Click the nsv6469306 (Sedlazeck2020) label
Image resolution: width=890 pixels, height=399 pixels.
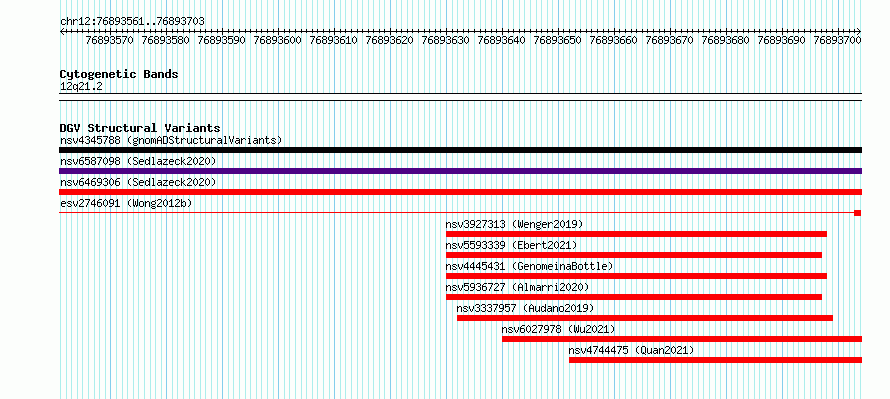[138, 182]
